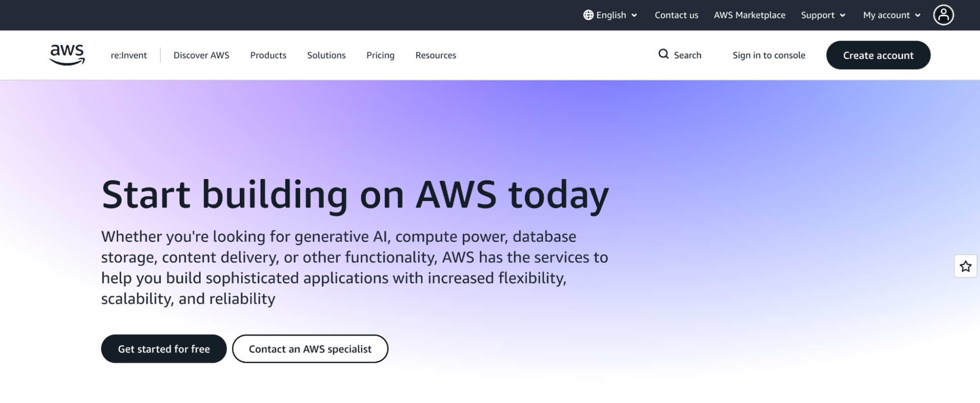980x403 pixels.
Task: Click the search icon in the navbar
Action: tap(663, 55)
